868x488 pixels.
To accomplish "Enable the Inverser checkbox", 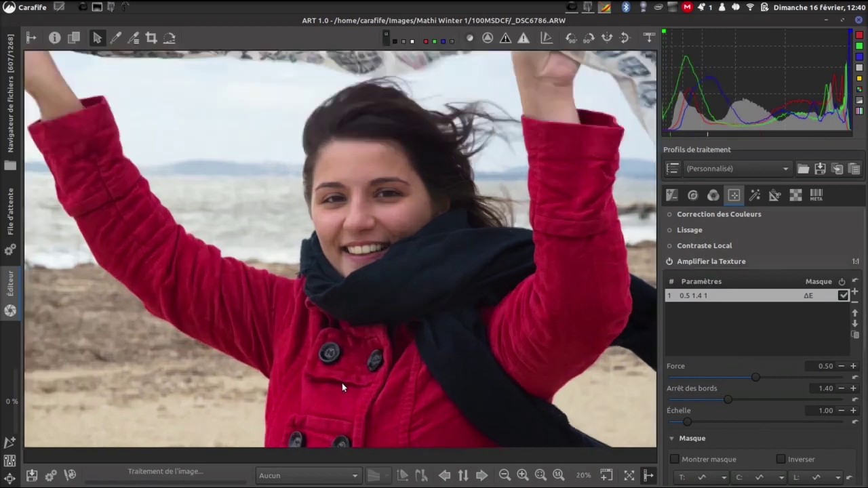I will (x=781, y=460).
